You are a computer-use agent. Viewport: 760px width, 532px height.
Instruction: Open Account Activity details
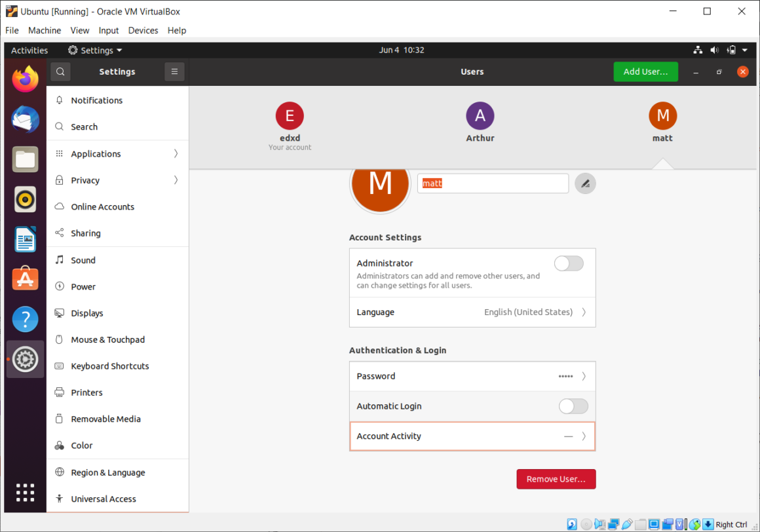pyautogui.click(x=472, y=436)
